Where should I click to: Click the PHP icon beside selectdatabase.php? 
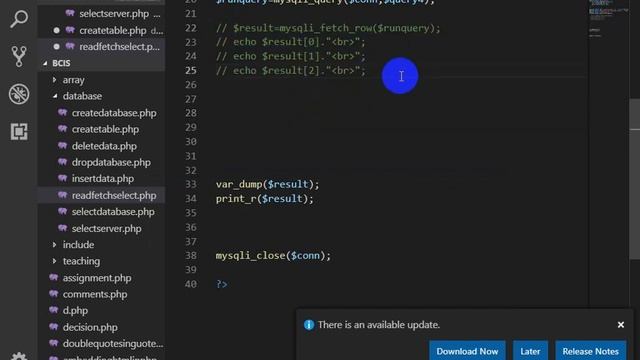pos(62,211)
